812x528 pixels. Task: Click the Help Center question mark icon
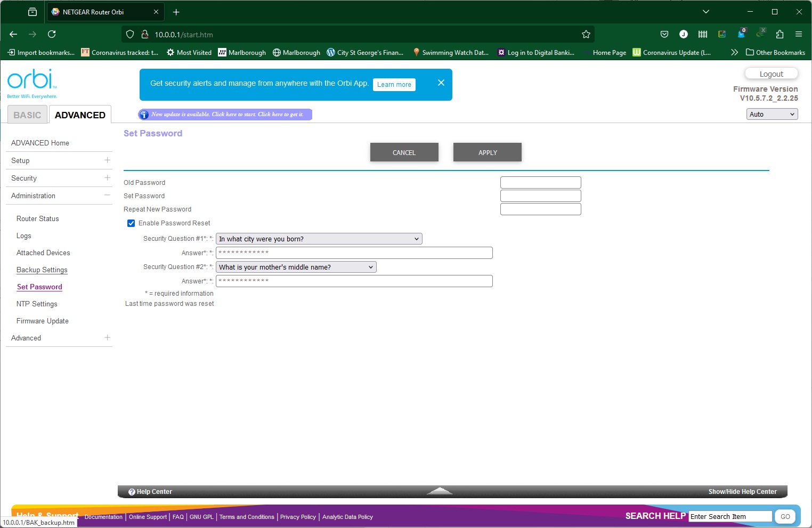pos(132,492)
